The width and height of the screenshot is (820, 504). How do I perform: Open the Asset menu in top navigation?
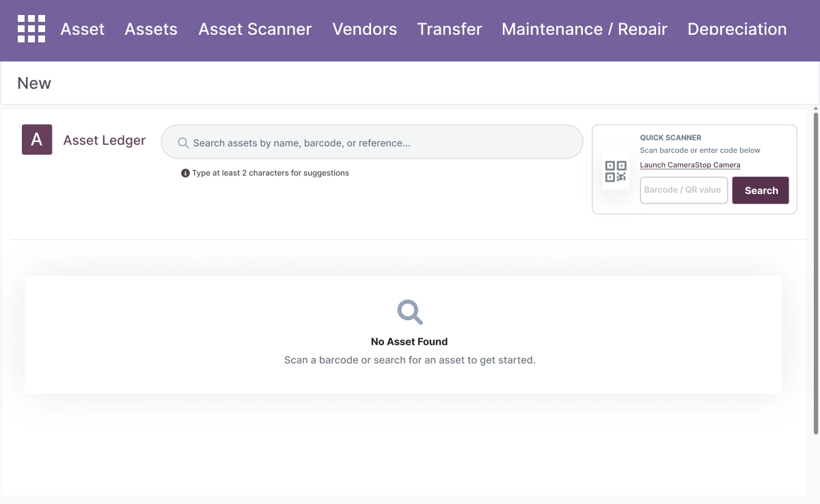[83, 29]
